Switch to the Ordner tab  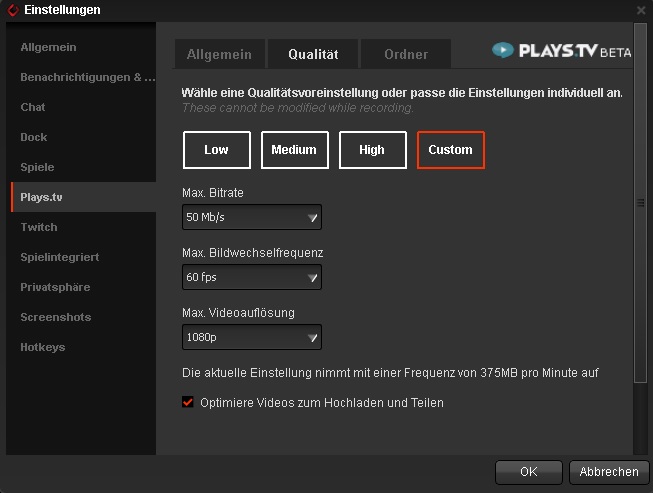pyautogui.click(x=406, y=54)
